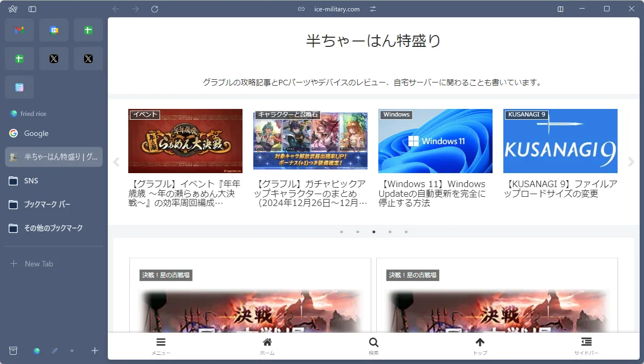This screenshot has width=644, height=364.
Task: Open ガチャピックアップキャラクターのまとめ article link
Action: pyautogui.click(x=310, y=194)
